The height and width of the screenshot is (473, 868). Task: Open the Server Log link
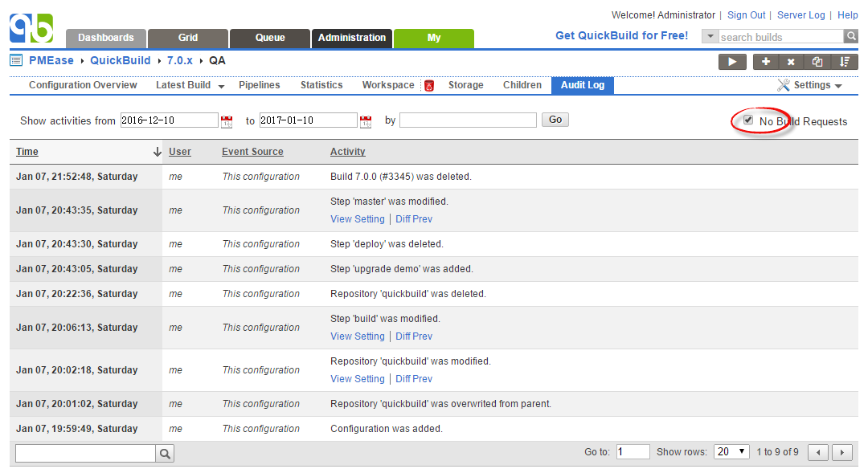pyautogui.click(x=800, y=15)
